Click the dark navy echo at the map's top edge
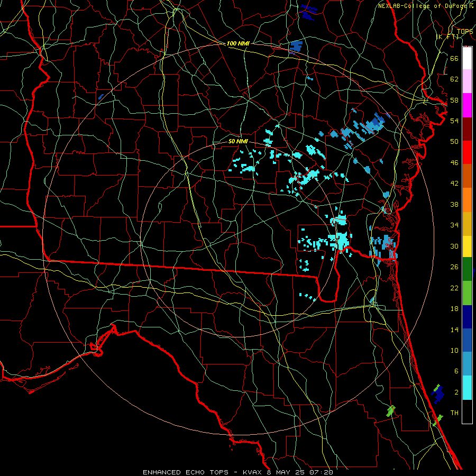 coord(308,12)
